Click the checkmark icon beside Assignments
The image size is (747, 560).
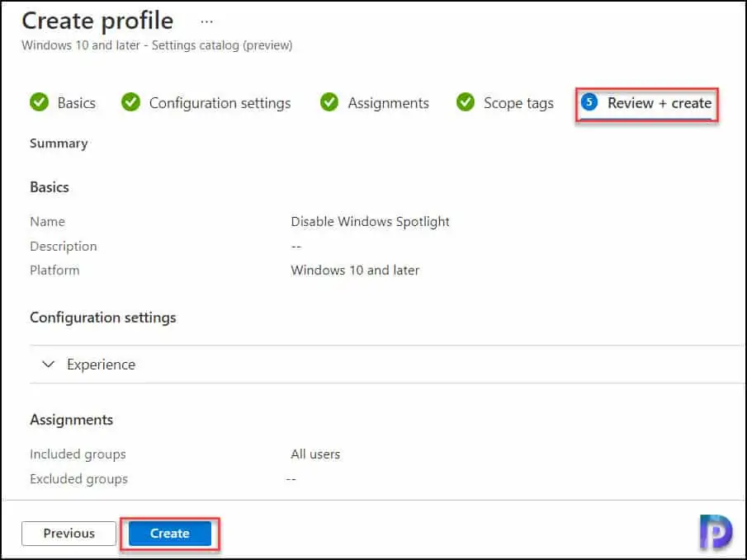[329, 102]
